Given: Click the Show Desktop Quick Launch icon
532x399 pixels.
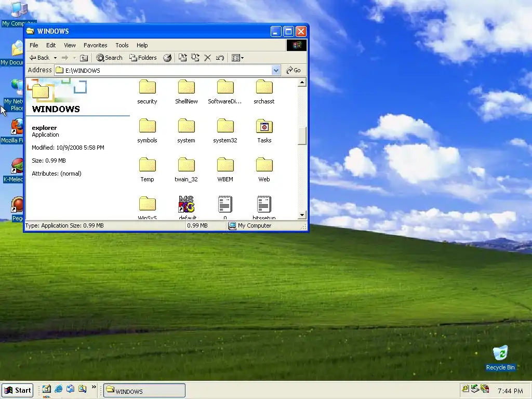Looking at the screenshot, I should point(46,389).
